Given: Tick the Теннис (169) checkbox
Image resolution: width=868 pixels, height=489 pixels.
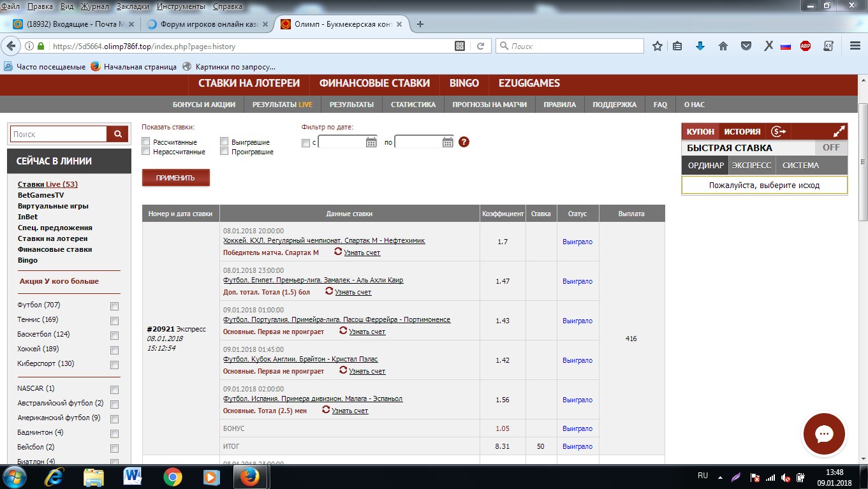Looking at the screenshot, I should pyautogui.click(x=115, y=321).
